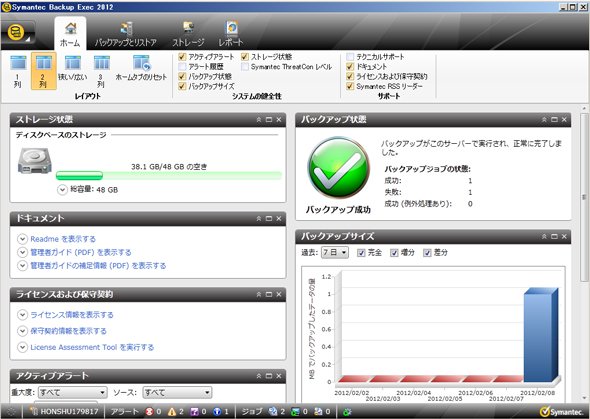Toggle the ドキュメント checkbox in ribbon
The height and width of the screenshot is (419, 590).
click(x=350, y=67)
